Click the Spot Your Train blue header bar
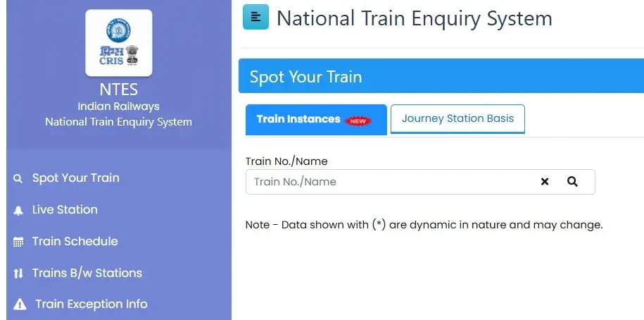This screenshot has height=320, width=644. tap(441, 76)
